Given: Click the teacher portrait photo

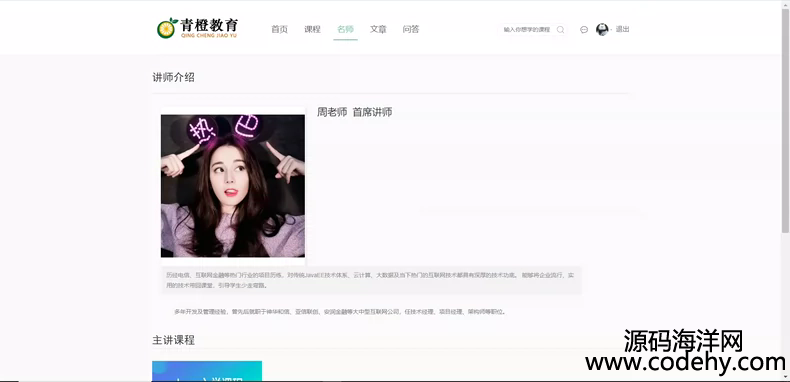Looking at the screenshot, I should coord(233,186).
